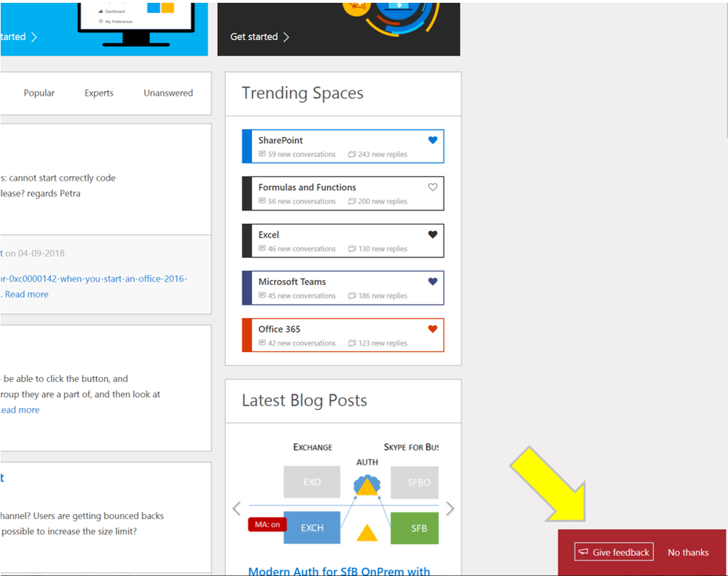Open the SharePoint trending space
Image resolution: width=728 pixels, height=576 pixels.
coord(343,147)
